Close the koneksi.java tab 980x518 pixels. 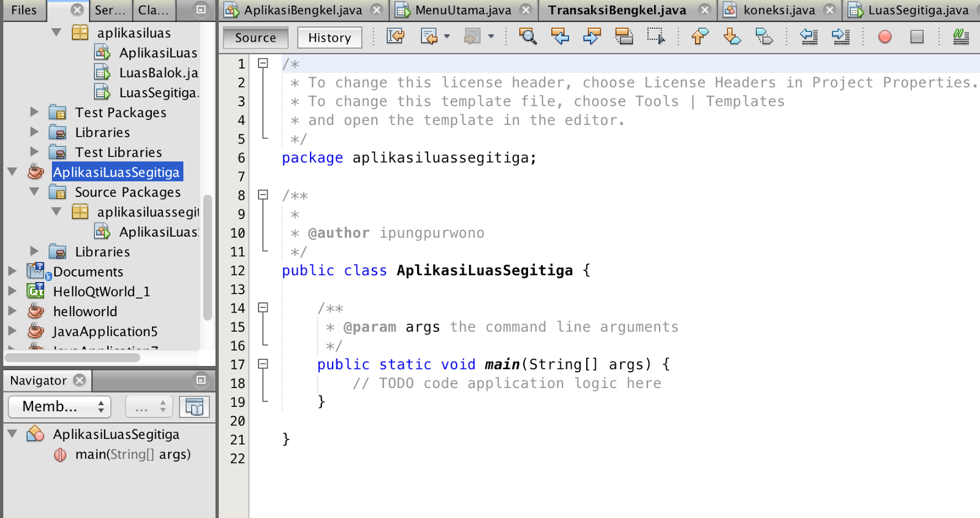(829, 10)
